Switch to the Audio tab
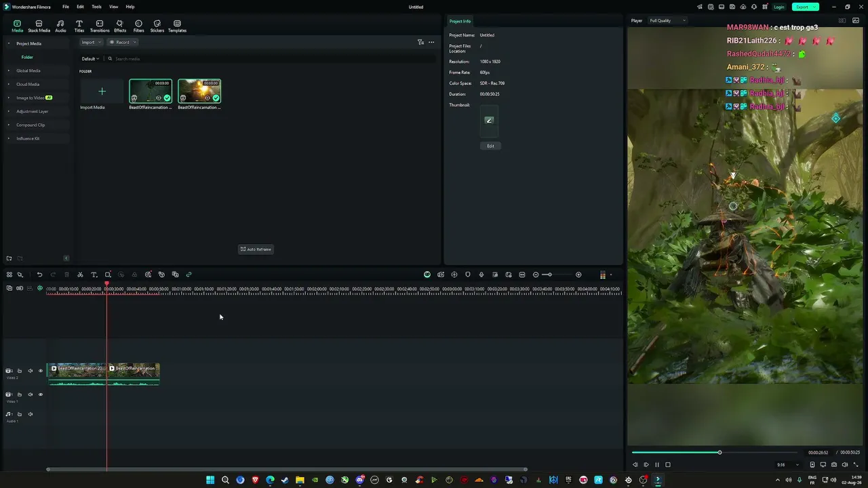The height and width of the screenshot is (488, 868). [60, 26]
